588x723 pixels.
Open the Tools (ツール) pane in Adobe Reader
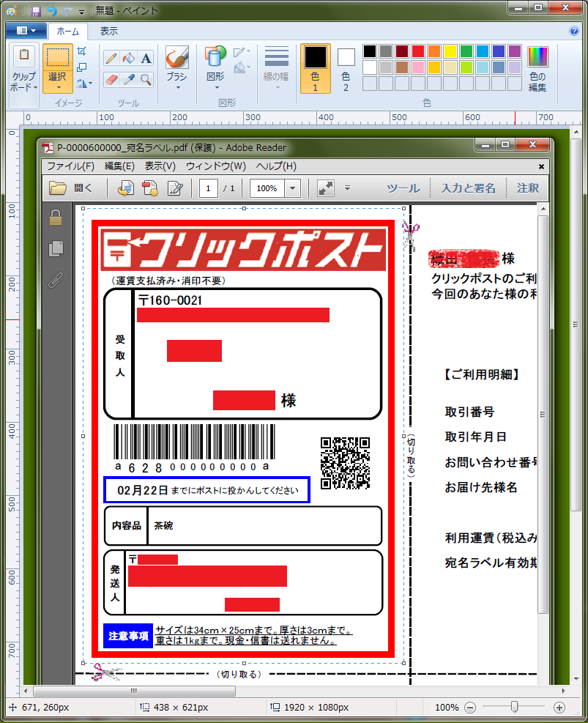(403, 188)
